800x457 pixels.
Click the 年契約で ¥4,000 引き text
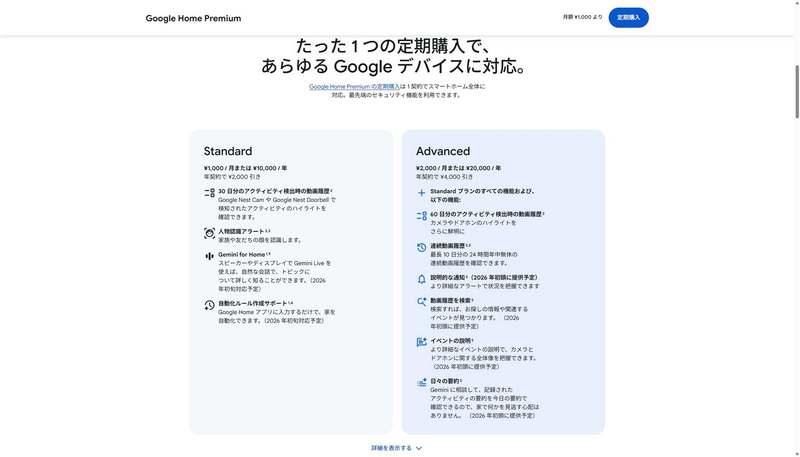coord(444,176)
